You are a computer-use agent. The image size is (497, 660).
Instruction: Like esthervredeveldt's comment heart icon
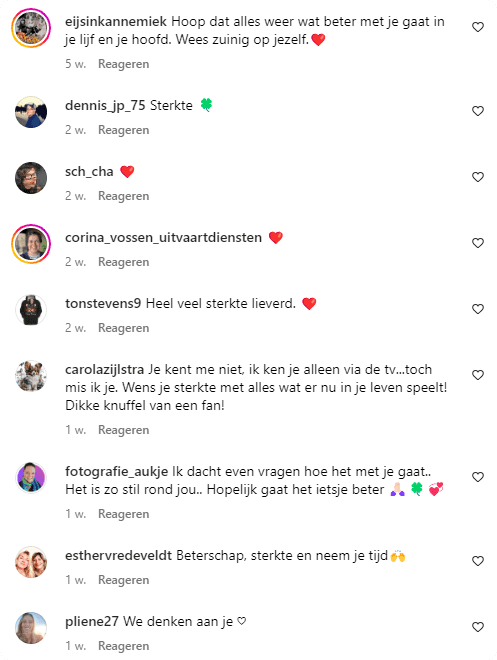point(478,561)
